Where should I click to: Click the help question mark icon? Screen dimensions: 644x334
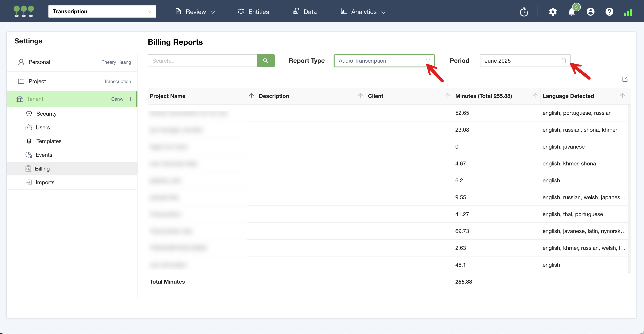pyautogui.click(x=609, y=12)
